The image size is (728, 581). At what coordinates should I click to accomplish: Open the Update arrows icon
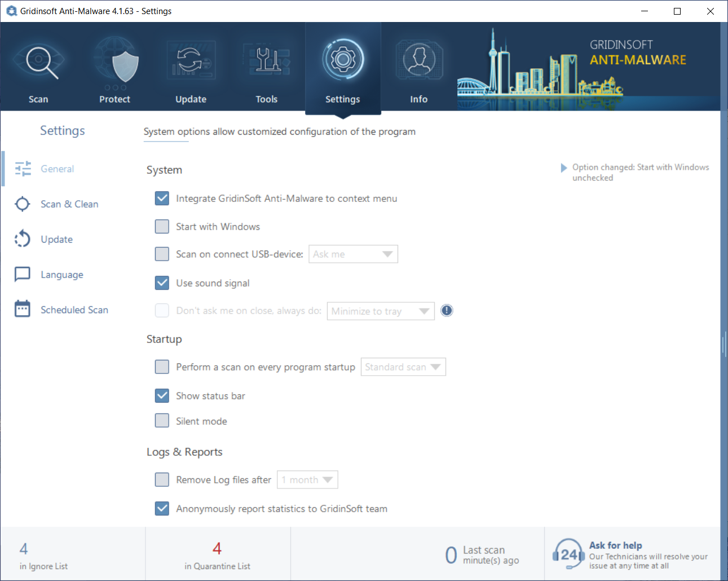(x=191, y=61)
